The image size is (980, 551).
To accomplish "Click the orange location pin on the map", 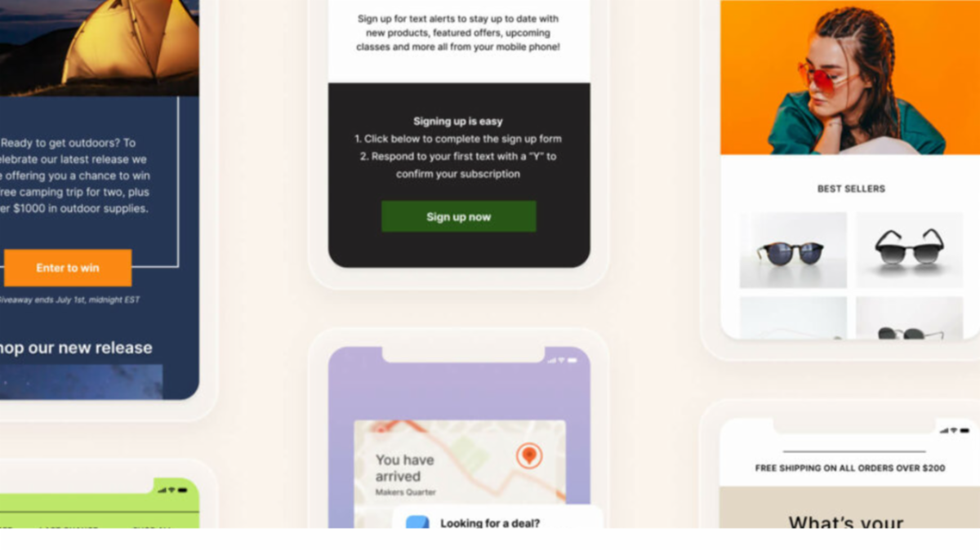I will click(x=529, y=455).
